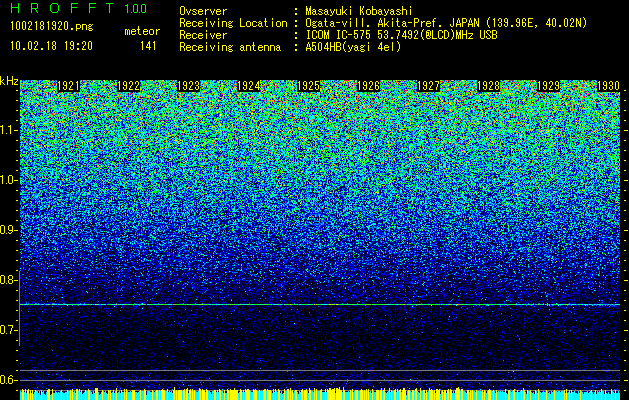Click the 0.7 frequency axis label
The width and height of the screenshot is (629, 400).
pyautogui.click(x=8, y=330)
